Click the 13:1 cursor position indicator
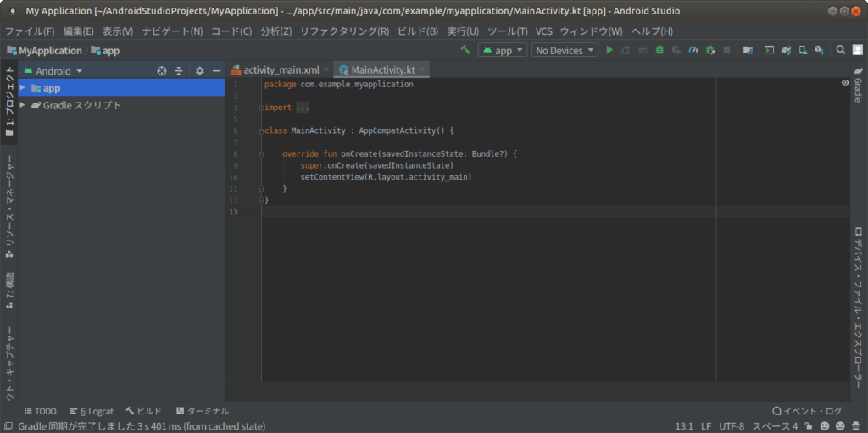The height and width of the screenshot is (433, 868). (684, 426)
